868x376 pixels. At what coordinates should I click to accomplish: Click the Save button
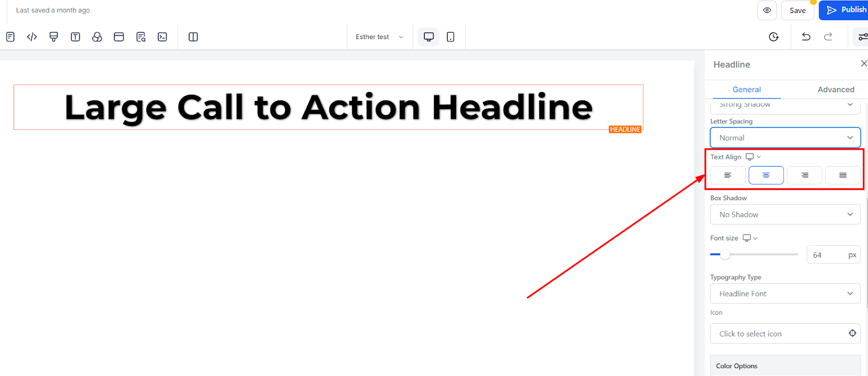(797, 10)
